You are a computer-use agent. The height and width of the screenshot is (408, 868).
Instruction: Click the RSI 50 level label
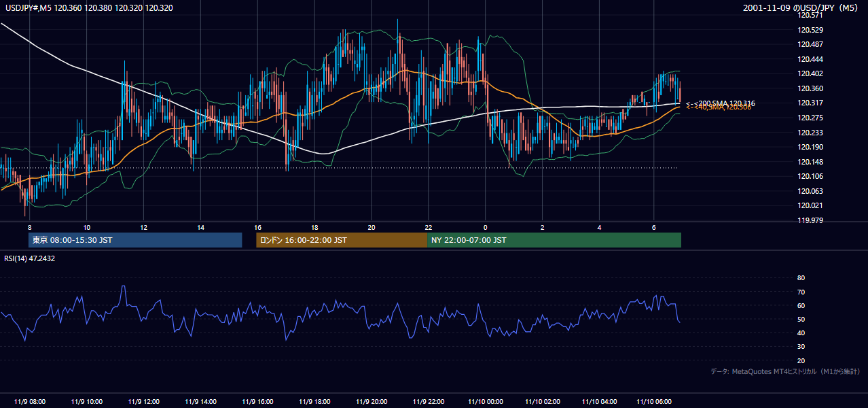(x=801, y=319)
